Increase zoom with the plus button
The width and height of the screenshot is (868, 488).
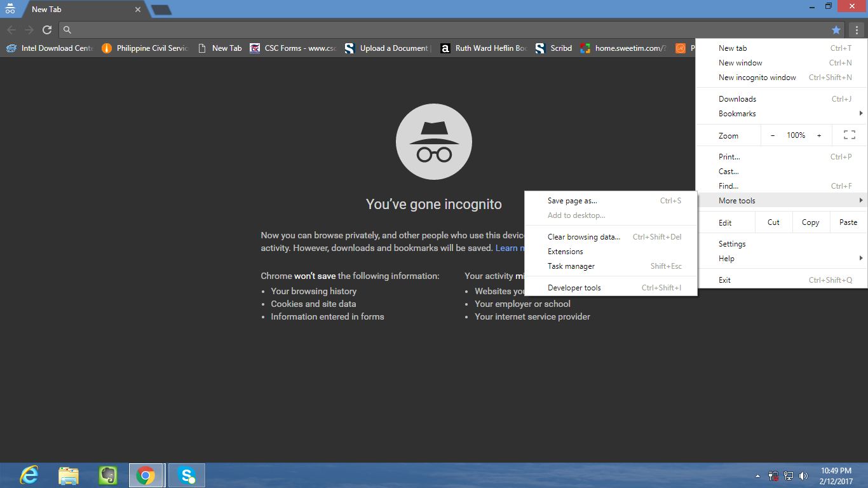click(819, 135)
